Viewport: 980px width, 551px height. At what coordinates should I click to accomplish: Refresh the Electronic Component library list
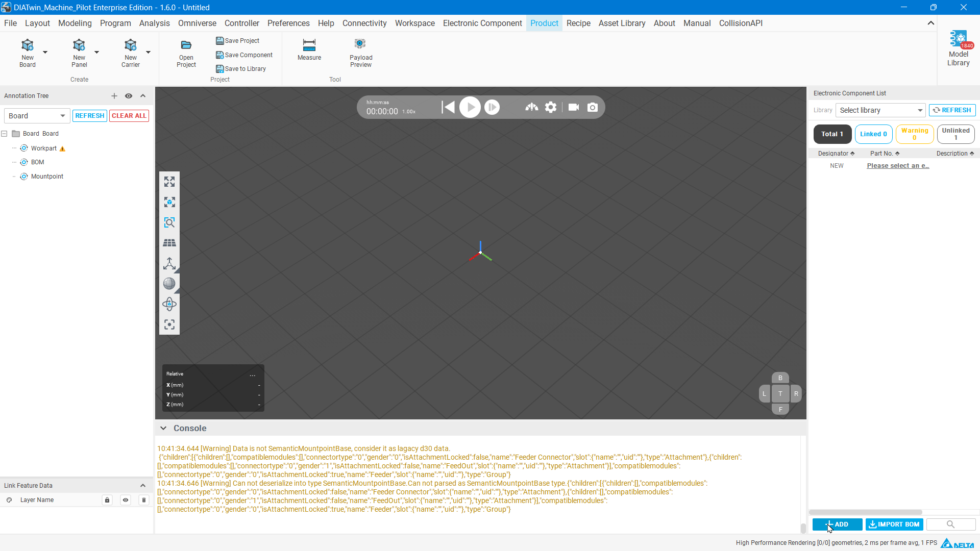tap(952, 110)
